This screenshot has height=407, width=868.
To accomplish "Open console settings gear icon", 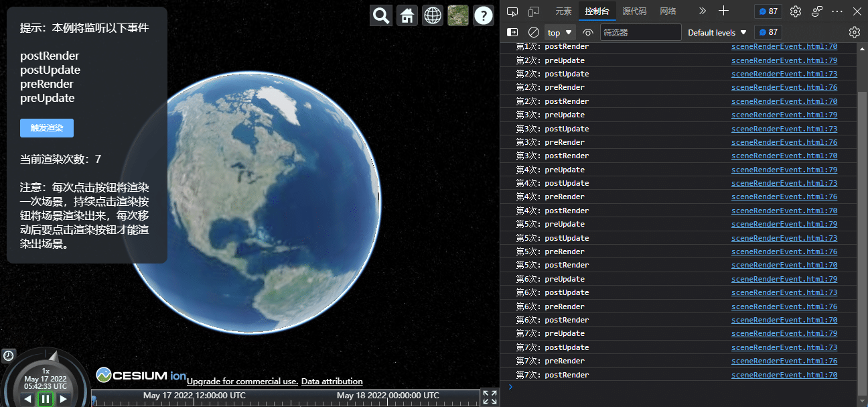I will pyautogui.click(x=855, y=32).
